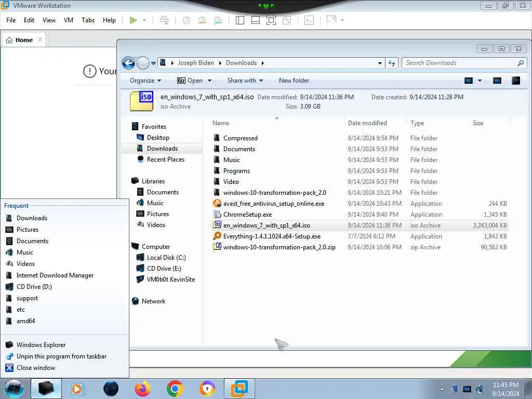532x399 pixels.
Task: Open the snapshot manager icon
Action: tap(218, 20)
